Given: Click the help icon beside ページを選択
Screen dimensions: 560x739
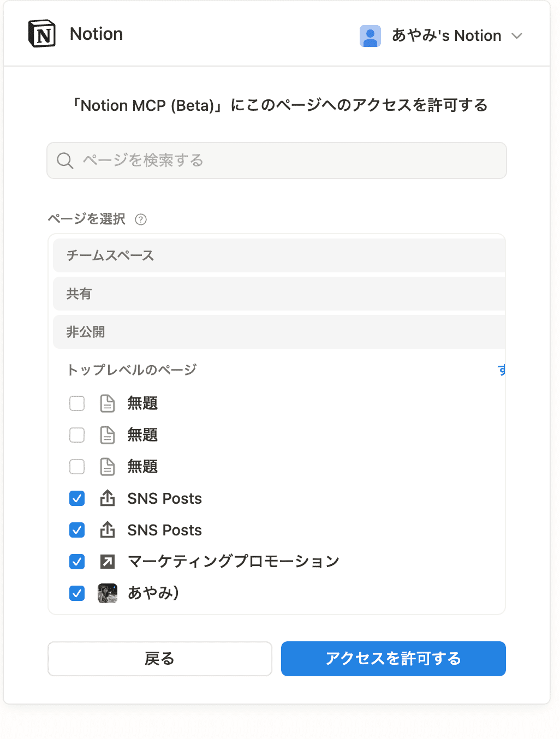Looking at the screenshot, I should (x=141, y=219).
